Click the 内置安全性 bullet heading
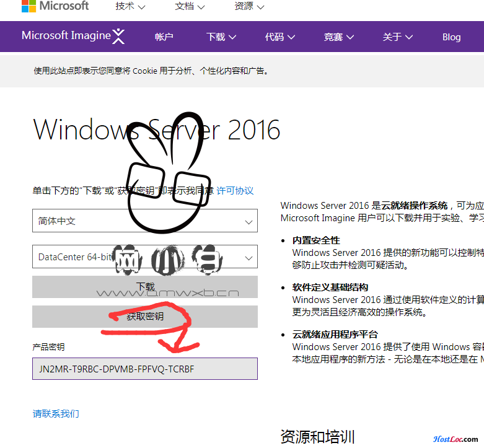The width and height of the screenshot is (484, 448). click(316, 240)
